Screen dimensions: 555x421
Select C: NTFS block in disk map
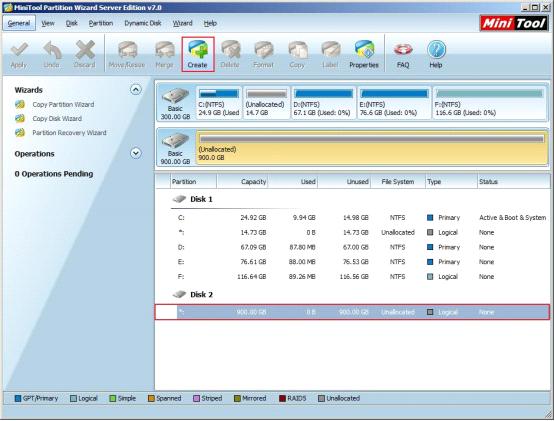(x=219, y=103)
